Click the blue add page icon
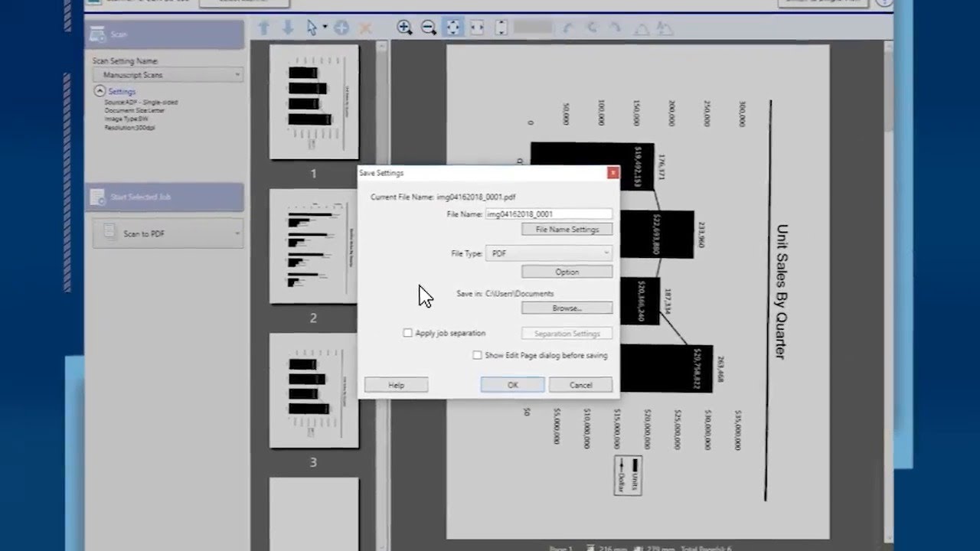Viewport: 980px width, 551px height. [x=341, y=28]
